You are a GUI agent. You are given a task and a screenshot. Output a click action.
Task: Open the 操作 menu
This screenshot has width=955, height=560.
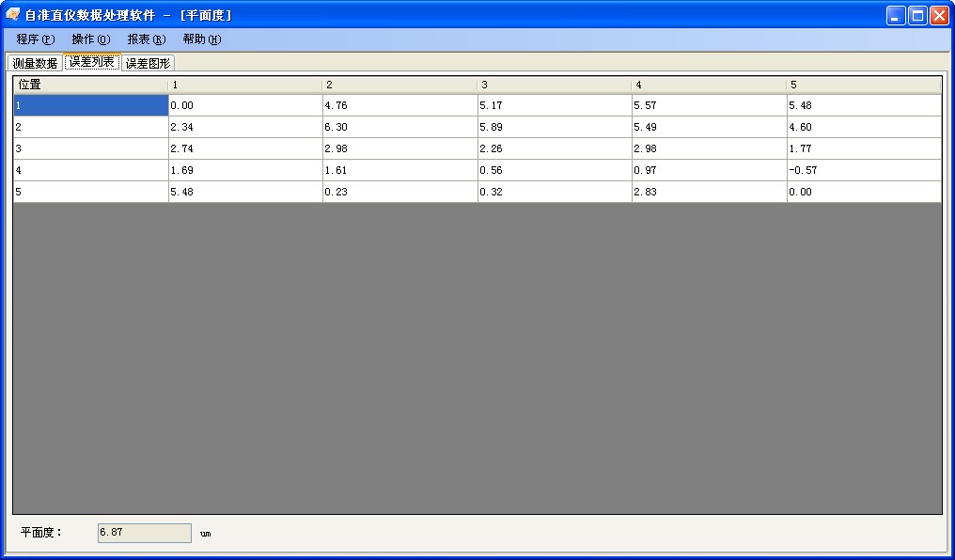[x=91, y=39]
